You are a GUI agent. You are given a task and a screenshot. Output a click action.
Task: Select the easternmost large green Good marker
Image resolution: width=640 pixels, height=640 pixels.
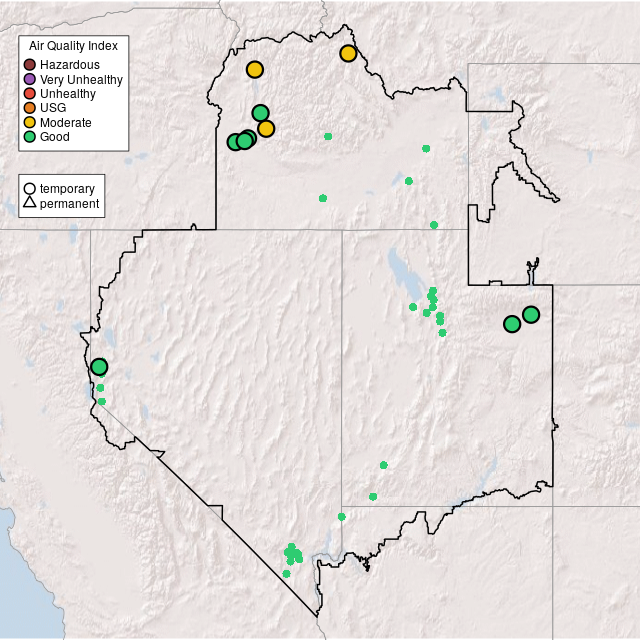(531, 314)
